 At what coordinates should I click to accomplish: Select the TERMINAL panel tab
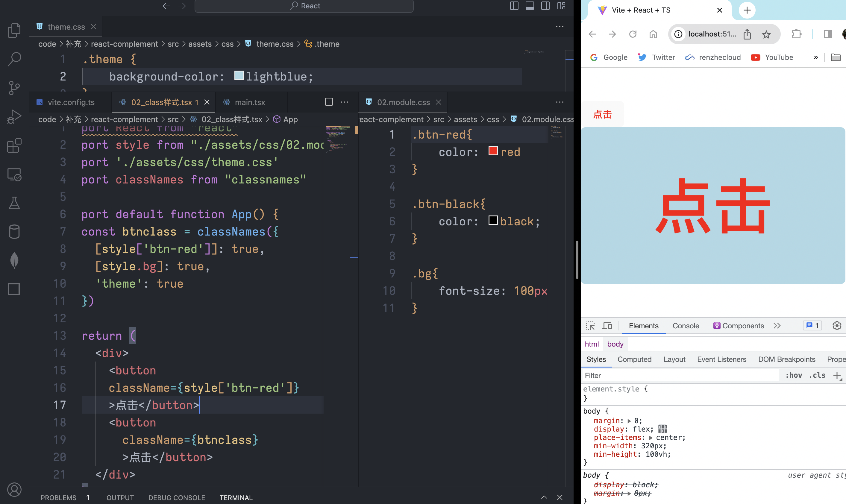click(236, 497)
